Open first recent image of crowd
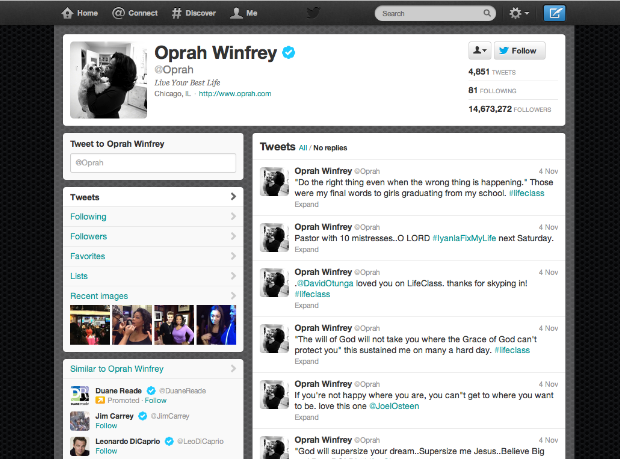 [x=90, y=325]
